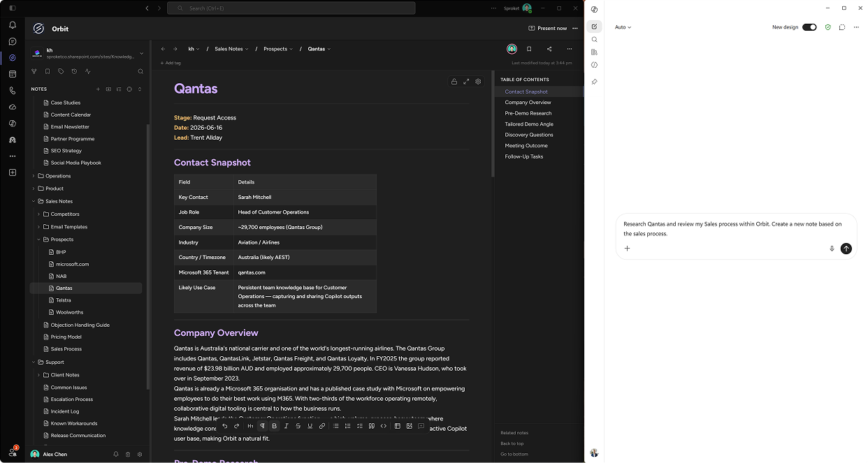Open the Teams Chat icon
This screenshot has height=463, width=868.
click(13, 41)
